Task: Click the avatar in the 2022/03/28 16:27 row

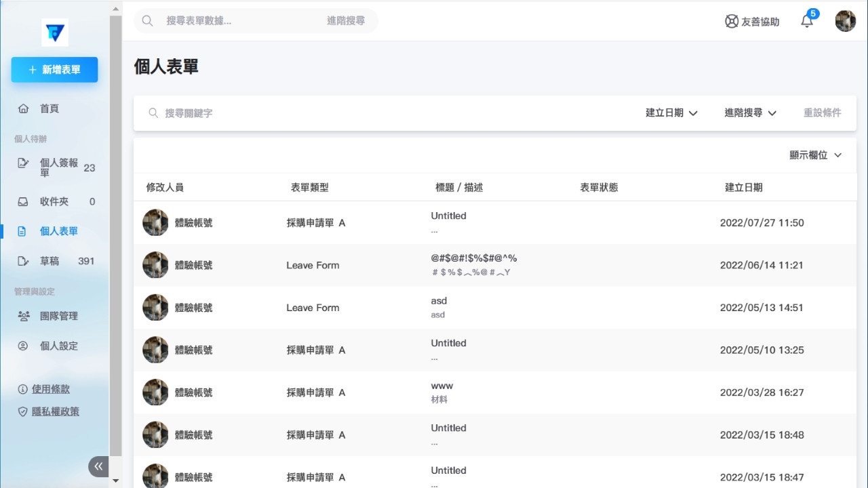Action: [x=155, y=392]
